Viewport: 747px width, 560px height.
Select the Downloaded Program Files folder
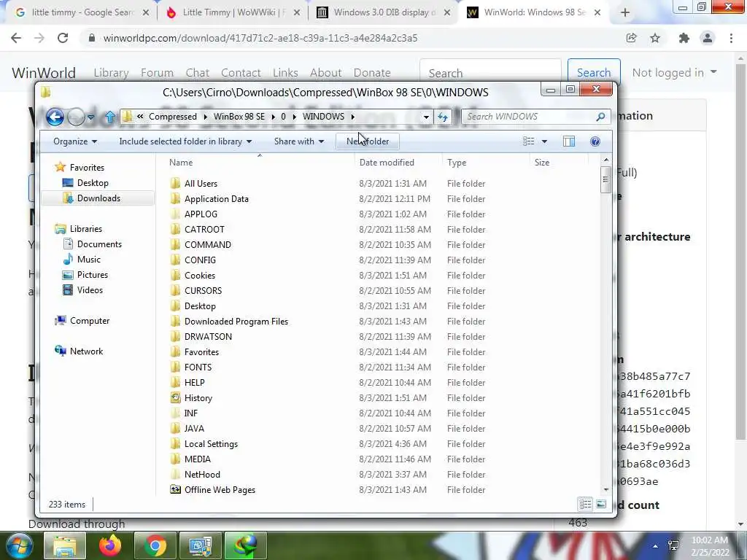point(236,322)
